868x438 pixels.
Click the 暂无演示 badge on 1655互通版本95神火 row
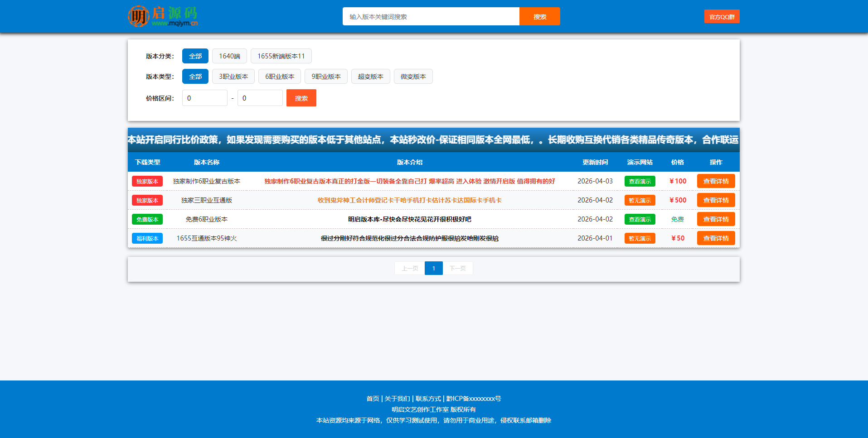(640, 238)
